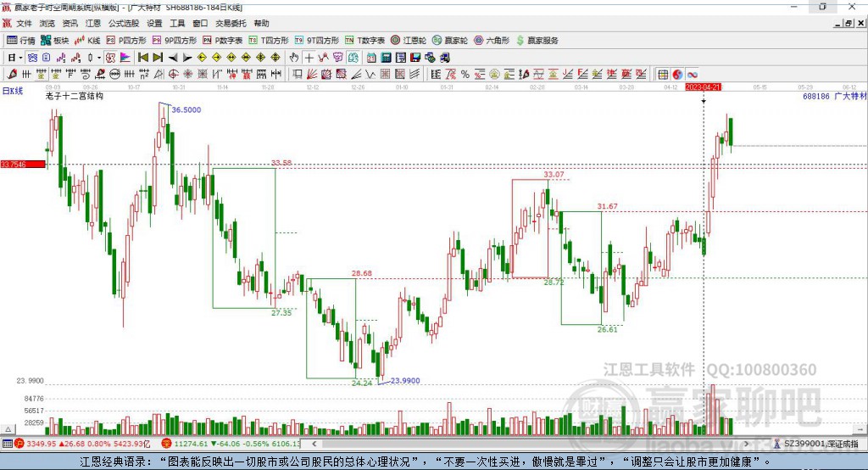
Task: Click the 688186 广大特材 stock label
Action: coord(834,97)
